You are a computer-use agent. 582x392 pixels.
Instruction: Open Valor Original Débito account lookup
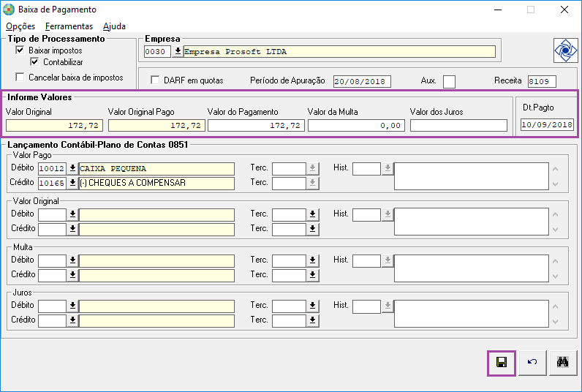click(x=73, y=214)
